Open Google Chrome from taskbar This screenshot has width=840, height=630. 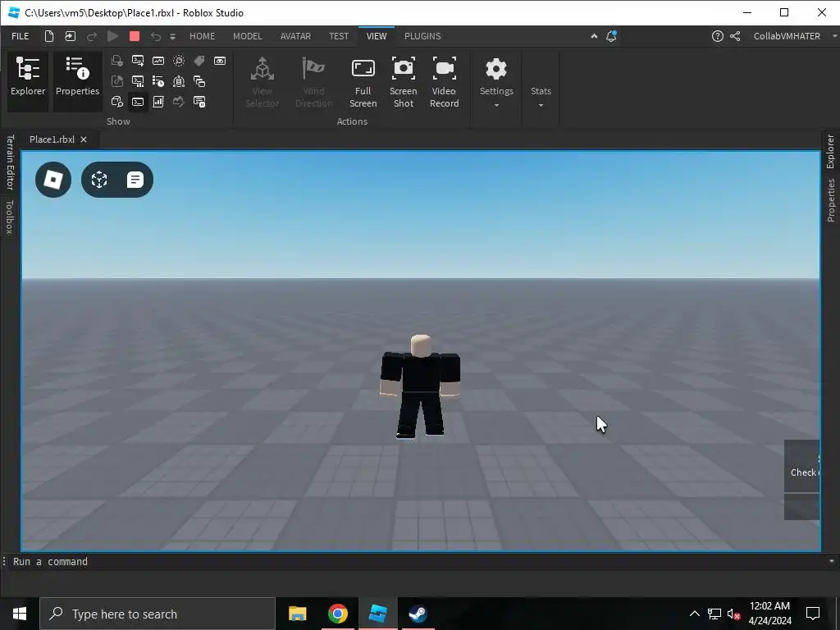tap(337, 614)
